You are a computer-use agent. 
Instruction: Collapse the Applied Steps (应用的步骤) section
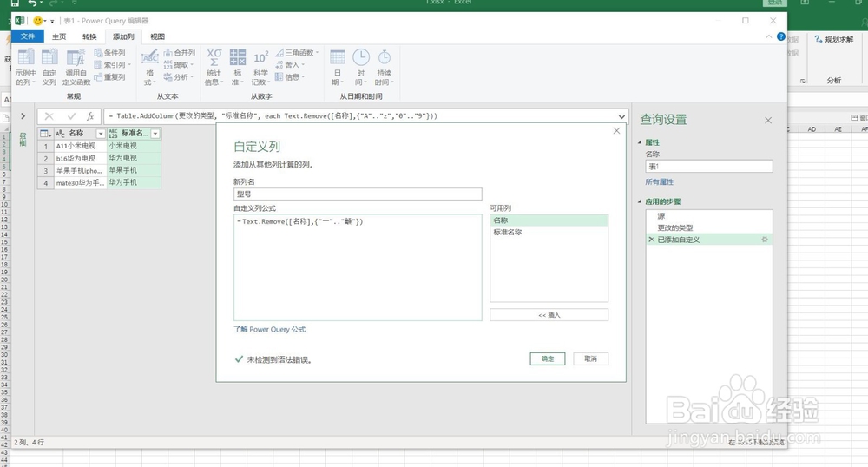click(641, 201)
